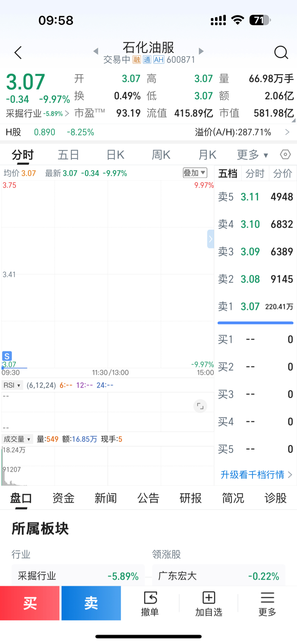The image size is (297, 644).
Task: Tap the blue buy/sell ratio bar
Action: [x=256, y=323]
